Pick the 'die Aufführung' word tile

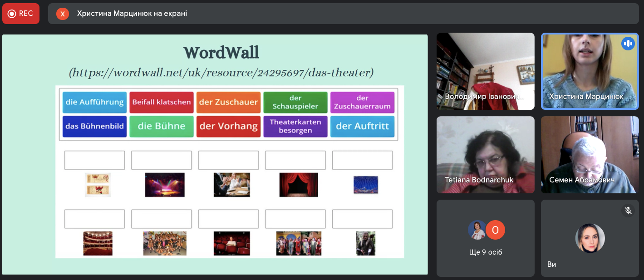click(x=94, y=102)
